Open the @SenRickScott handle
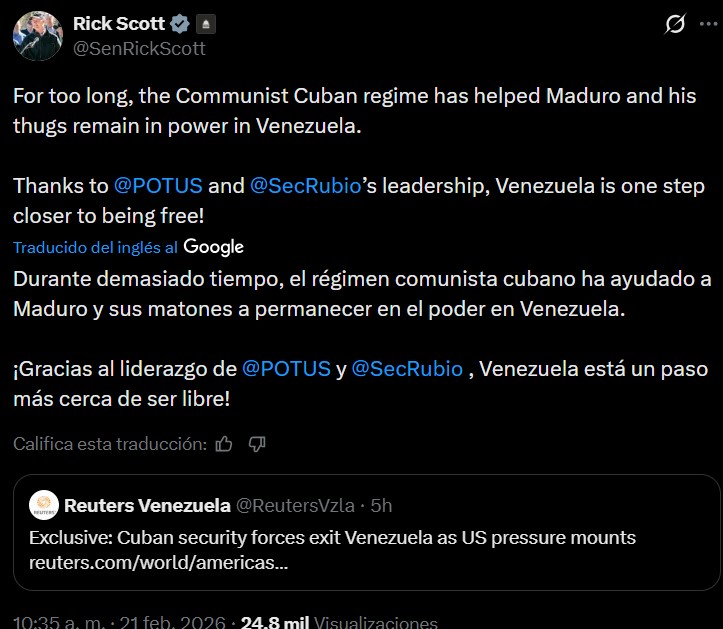The image size is (723, 629). [140, 48]
